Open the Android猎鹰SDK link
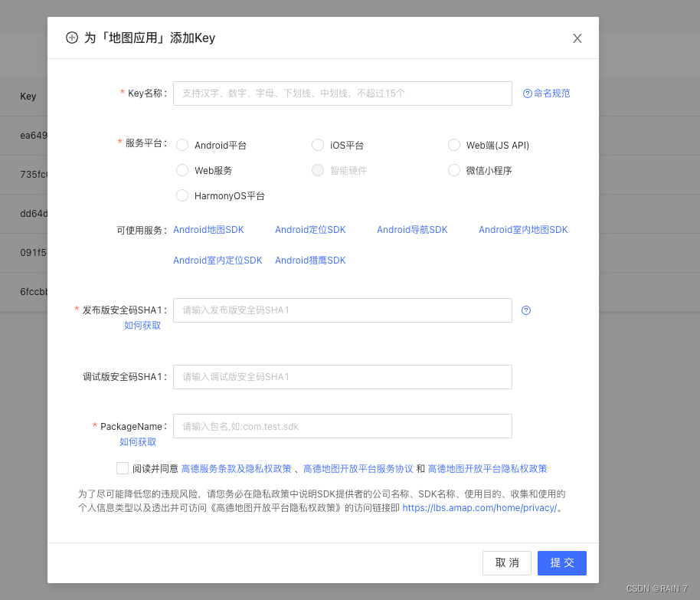Viewport: 700px width, 600px height. coord(309,260)
